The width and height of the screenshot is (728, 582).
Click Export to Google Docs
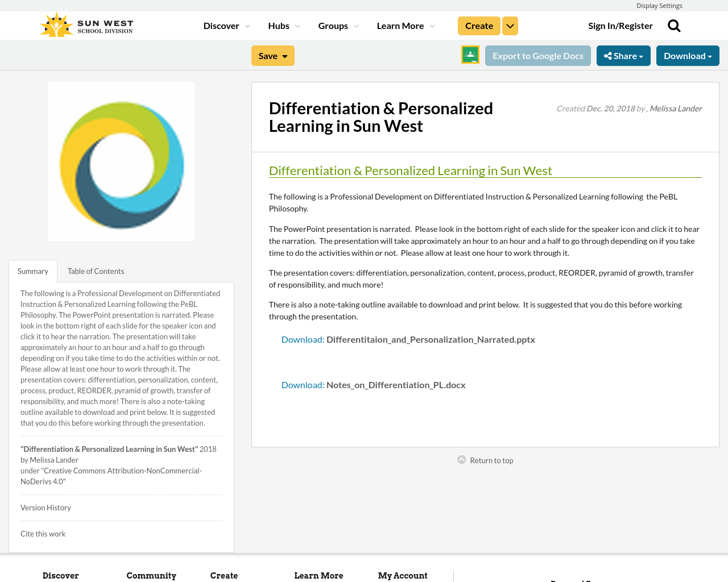point(538,55)
